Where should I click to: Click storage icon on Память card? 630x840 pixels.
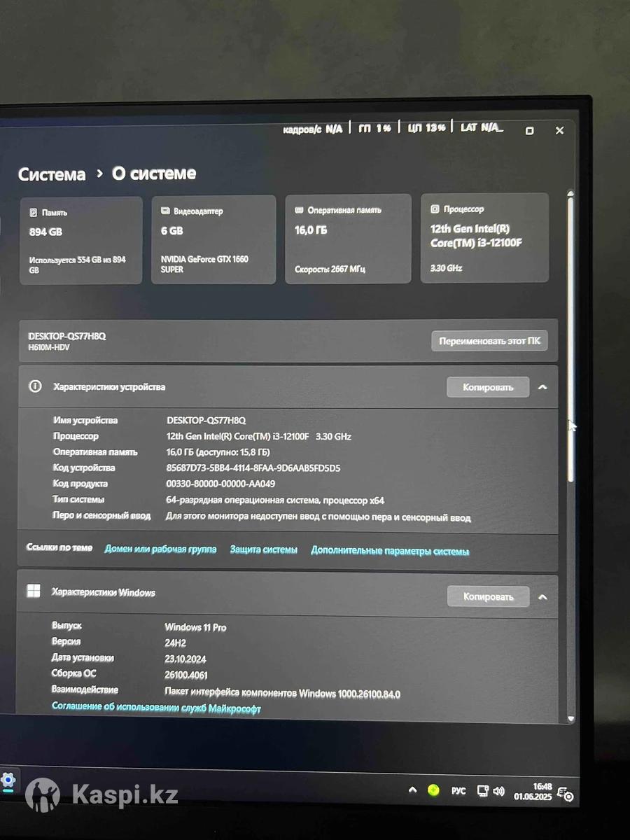tap(33, 212)
